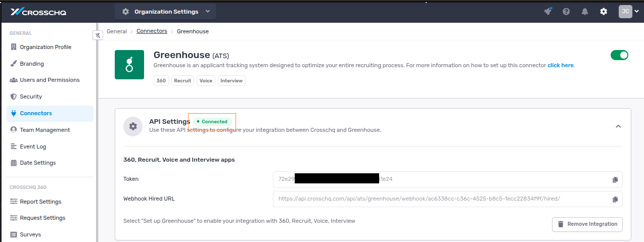Go to Users and Permissions
The height and width of the screenshot is (242, 644).
[50, 80]
